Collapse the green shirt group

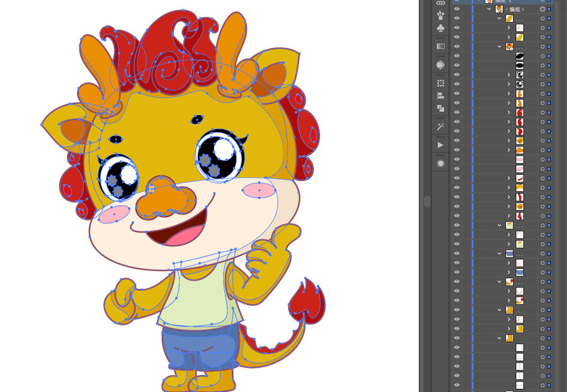(x=500, y=225)
